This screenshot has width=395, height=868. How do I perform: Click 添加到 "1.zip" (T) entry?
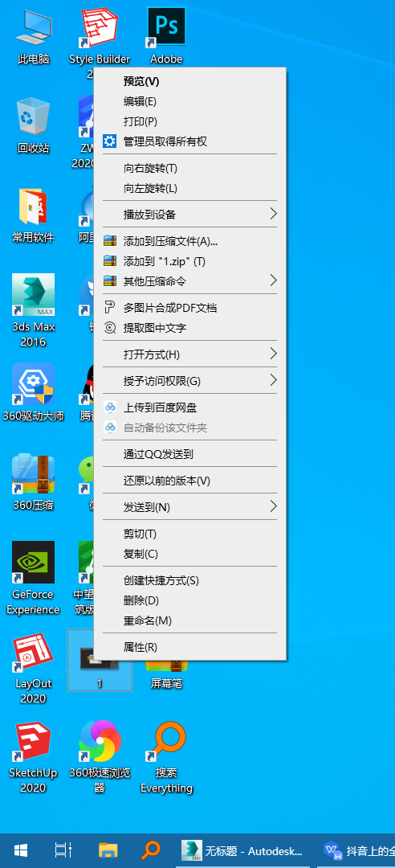[189, 260]
